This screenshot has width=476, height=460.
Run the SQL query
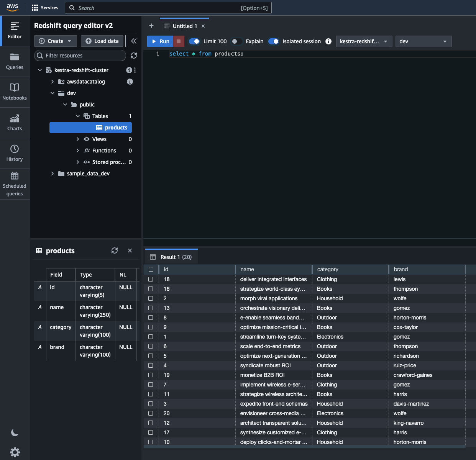click(x=160, y=41)
